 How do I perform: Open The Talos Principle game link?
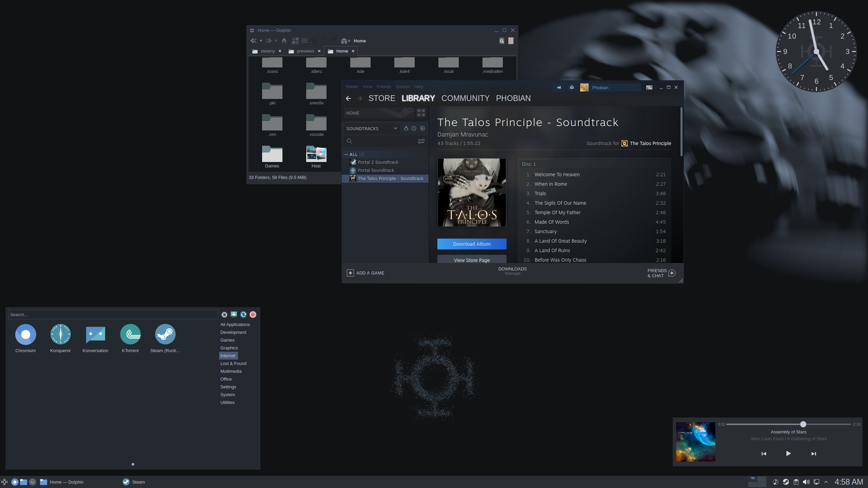pos(646,143)
